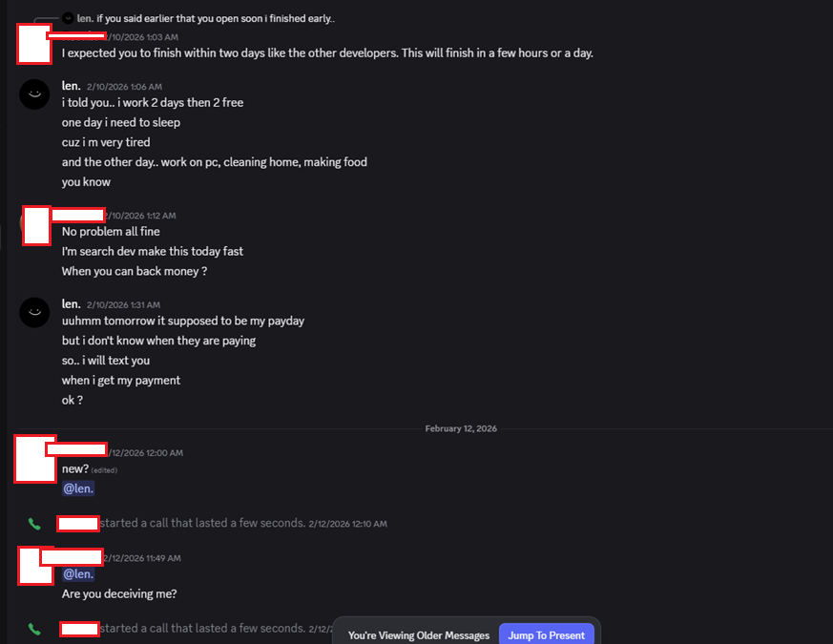Screen dimensions: 833x644
Task: Open the @len. mention under the 'new?' message
Action: pos(77,488)
